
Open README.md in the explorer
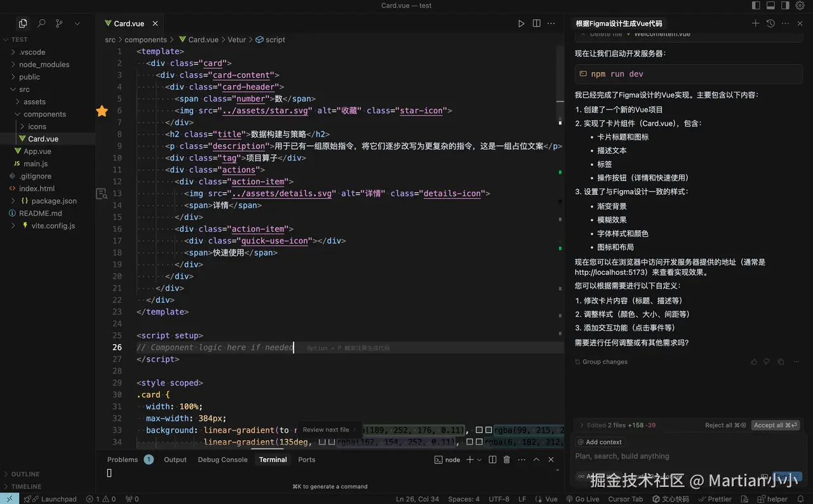pos(48,213)
